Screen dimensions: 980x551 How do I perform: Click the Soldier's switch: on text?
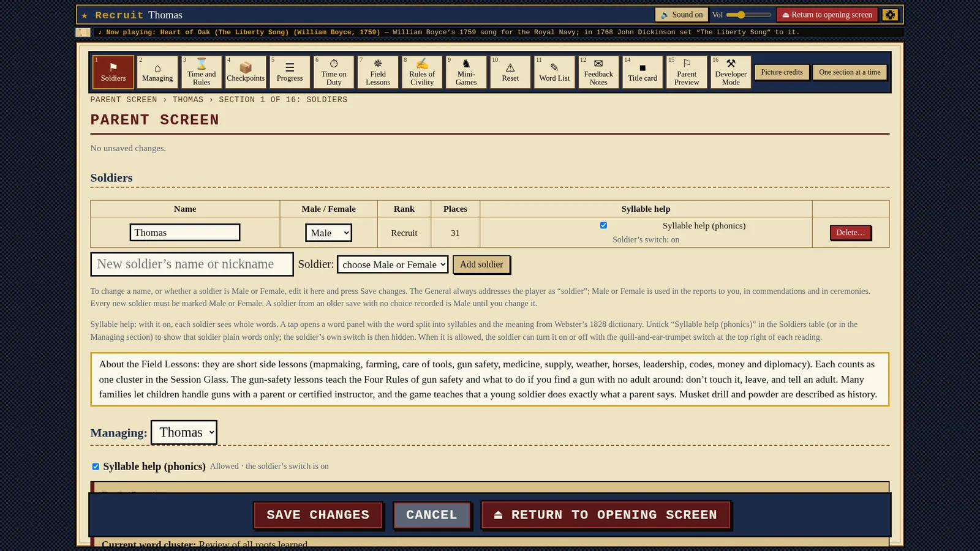[x=646, y=240]
